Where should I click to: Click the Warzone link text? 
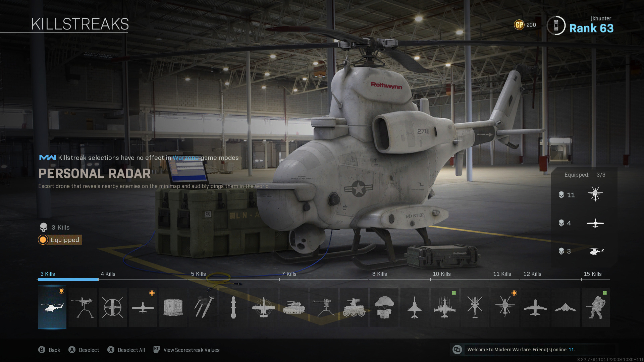[185, 158]
